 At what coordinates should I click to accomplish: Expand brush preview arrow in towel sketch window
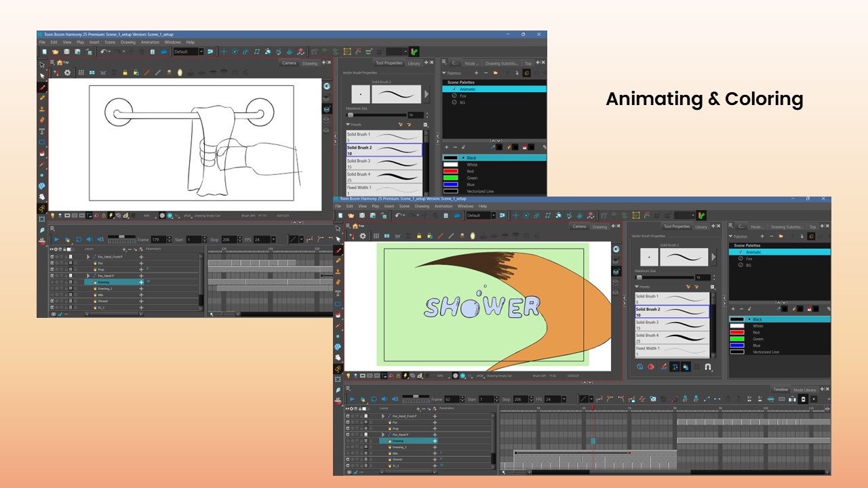pos(427,94)
